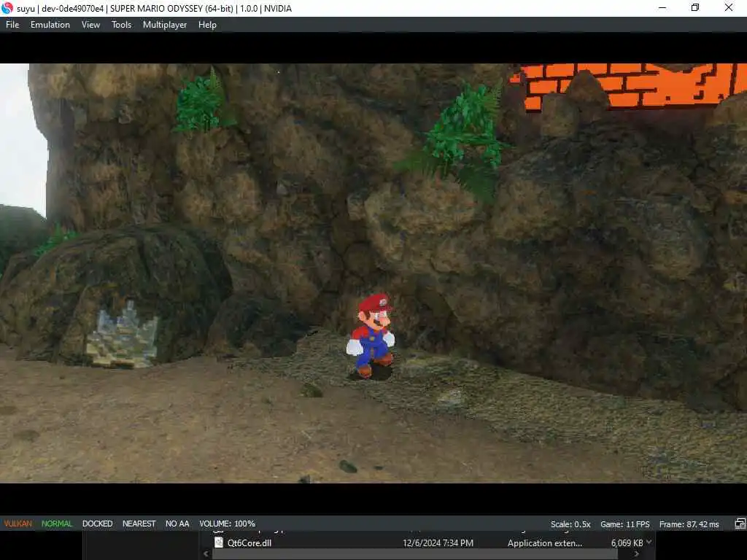Click Explorer horizontal scrollbar left arrow
The width and height of the screenshot is (747, 560).
coord(206,554)
